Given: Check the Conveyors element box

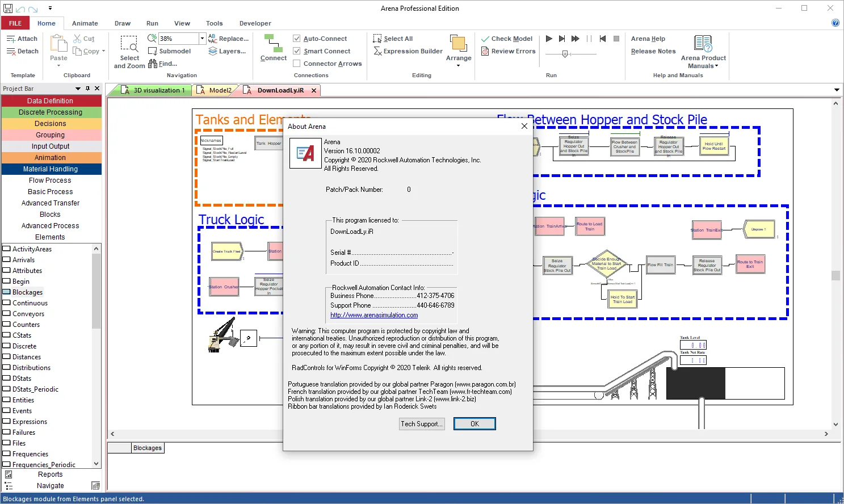Looking at the screenshot, I should coord(7,313).
